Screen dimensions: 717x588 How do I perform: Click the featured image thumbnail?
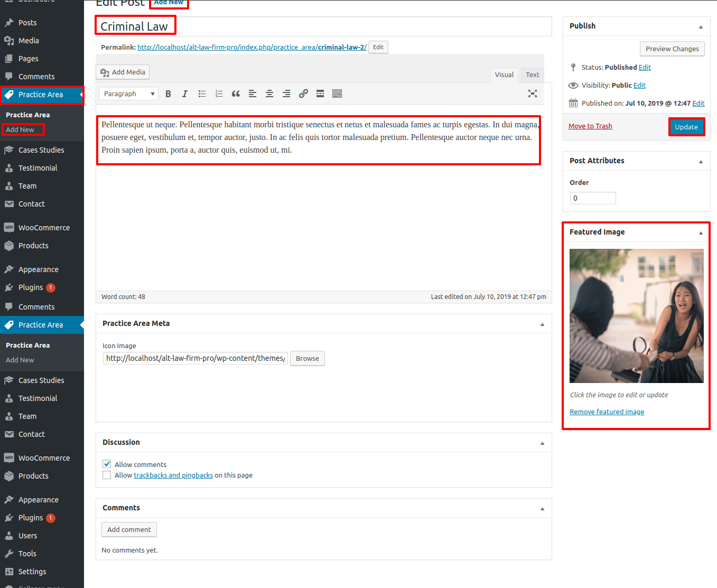[x=637, y=316]
